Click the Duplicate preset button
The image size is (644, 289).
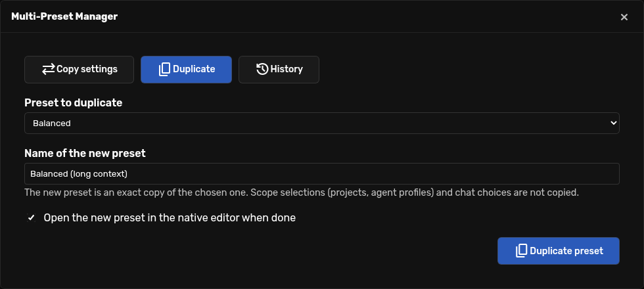[x=559, y=251]
